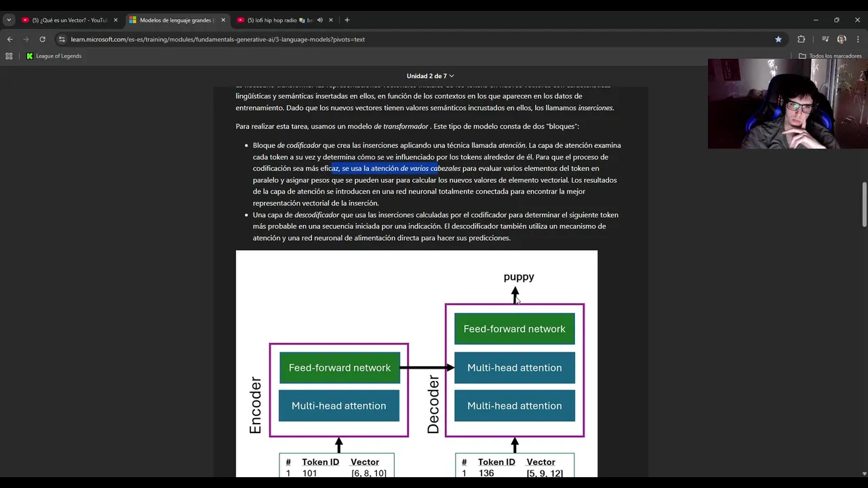Click vector '[6, 8, 10]' in encoder table
Viewport: 868px width, 488px height.
(x=369, y=473)
